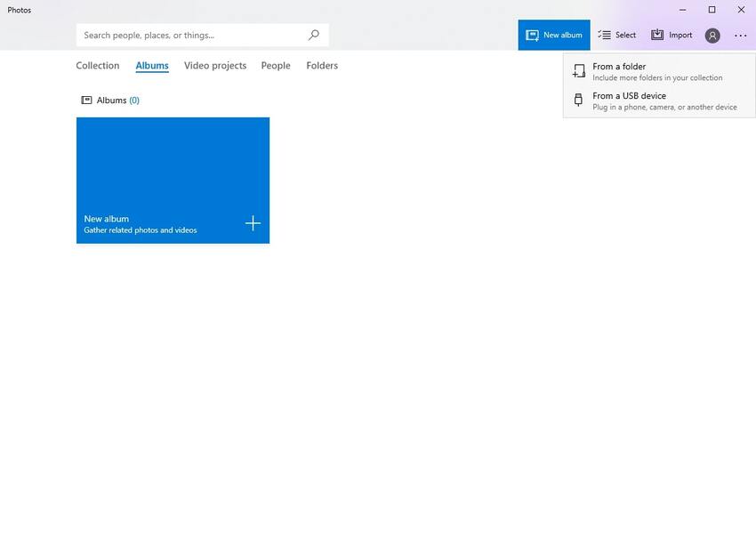Click the Albums (0) header icon
The image size is (756, 556).
(86, 101)
